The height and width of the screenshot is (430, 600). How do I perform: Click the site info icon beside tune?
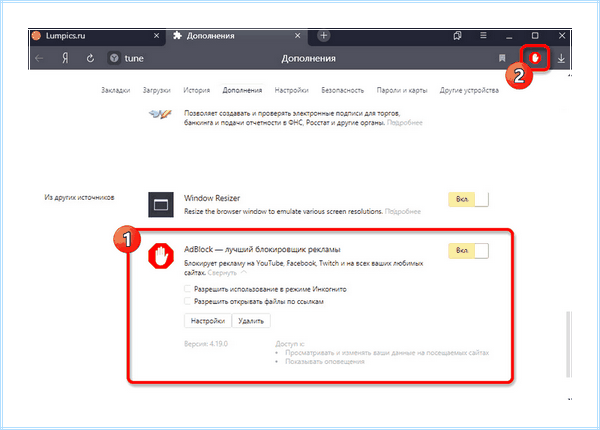pos(114,58)
